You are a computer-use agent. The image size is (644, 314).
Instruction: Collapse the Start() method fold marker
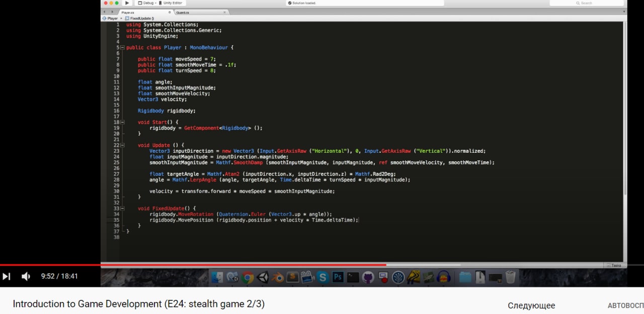tap(122, 122)
